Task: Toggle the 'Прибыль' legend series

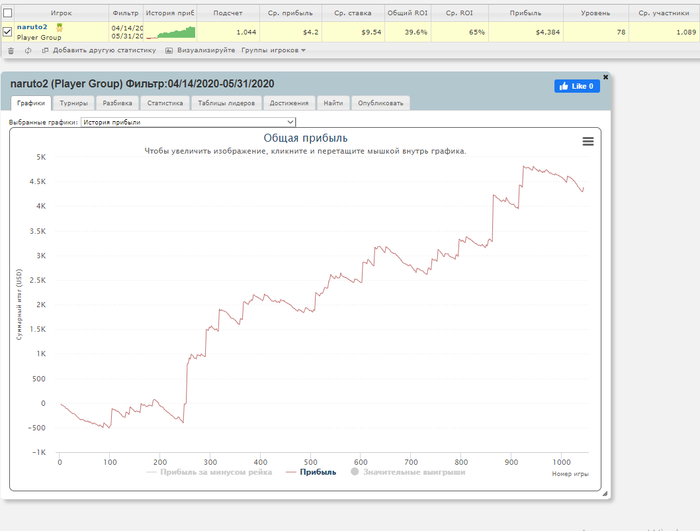Action: pos(311,472)
